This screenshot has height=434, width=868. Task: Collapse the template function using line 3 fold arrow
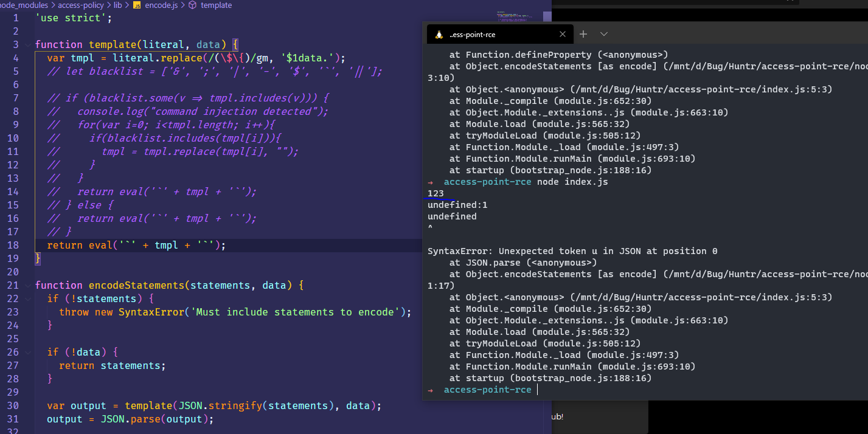pos(27,44)
